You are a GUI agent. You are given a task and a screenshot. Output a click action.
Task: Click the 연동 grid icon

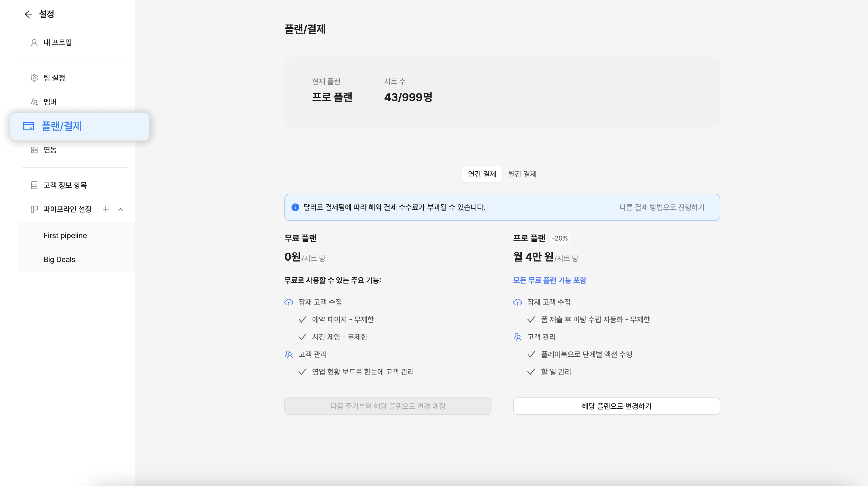click(x=34, y=150)
